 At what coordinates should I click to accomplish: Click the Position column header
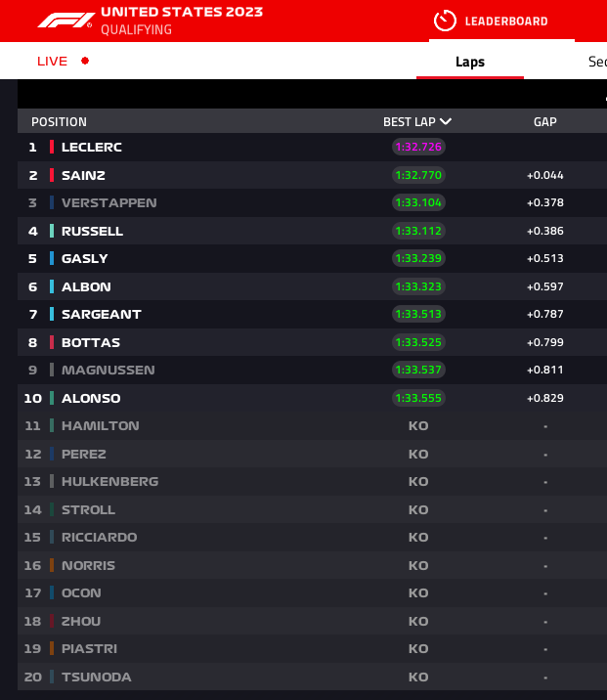[59, 122]
